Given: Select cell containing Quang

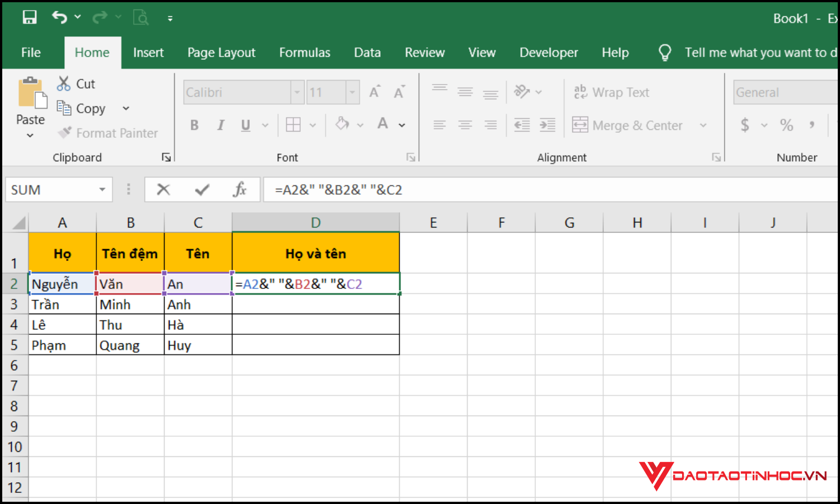Looking at the screenshot, I should tap(130, 346).
